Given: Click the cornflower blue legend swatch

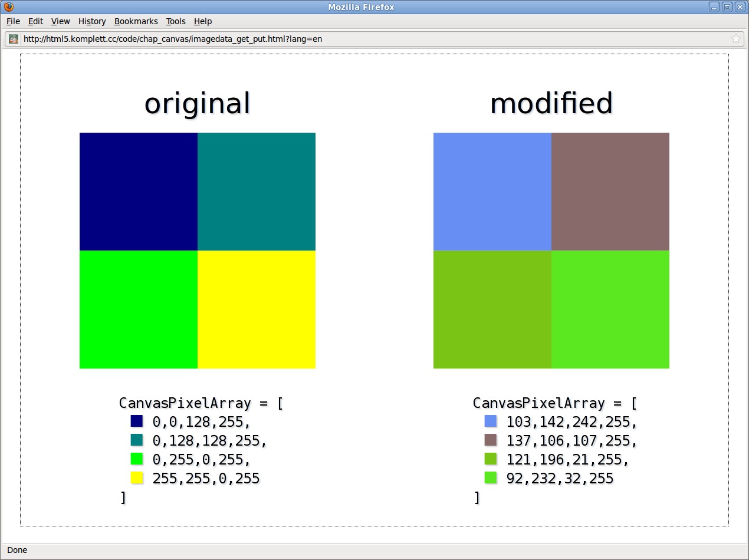Looking at the screenshot, I should (491, 421).
